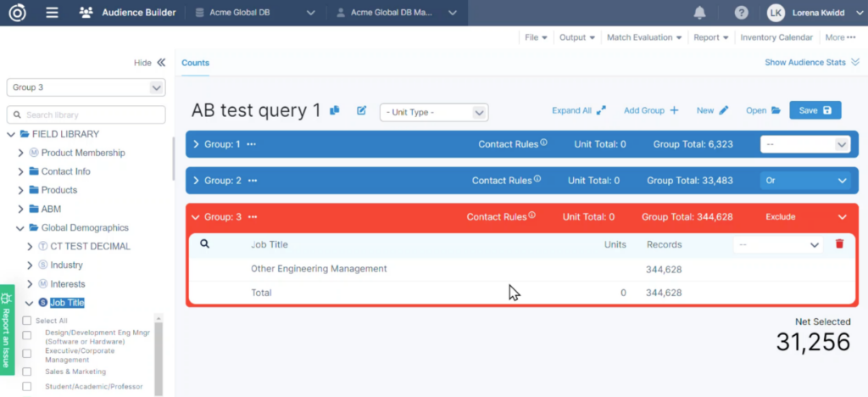
Task: Click the Add Group link
Action: tap(651, 110)
